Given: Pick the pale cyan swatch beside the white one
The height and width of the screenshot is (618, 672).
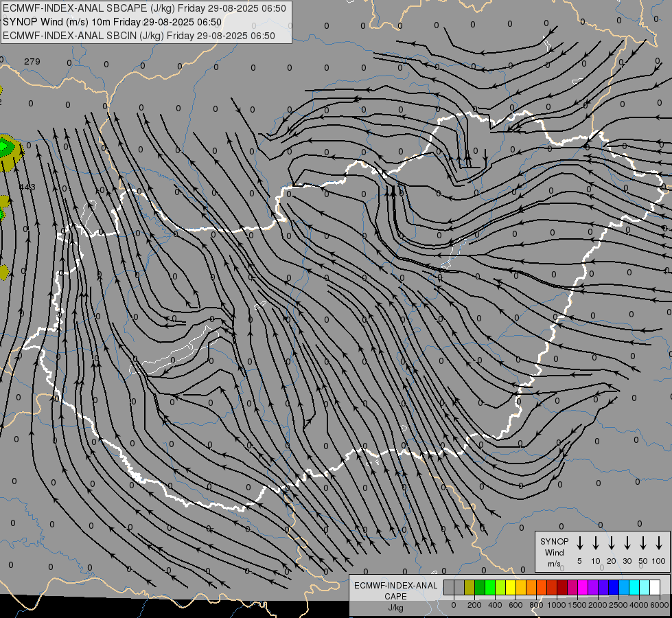Looking at the screenshot, I should coord(644,587).
